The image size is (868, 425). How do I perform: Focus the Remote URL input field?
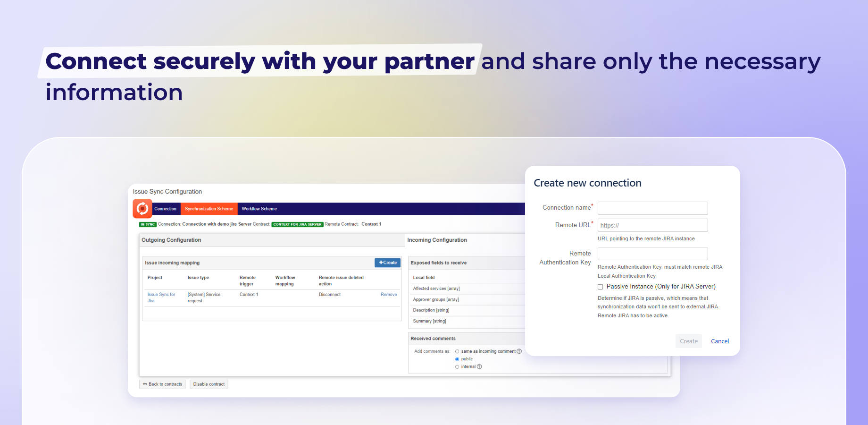653,225
